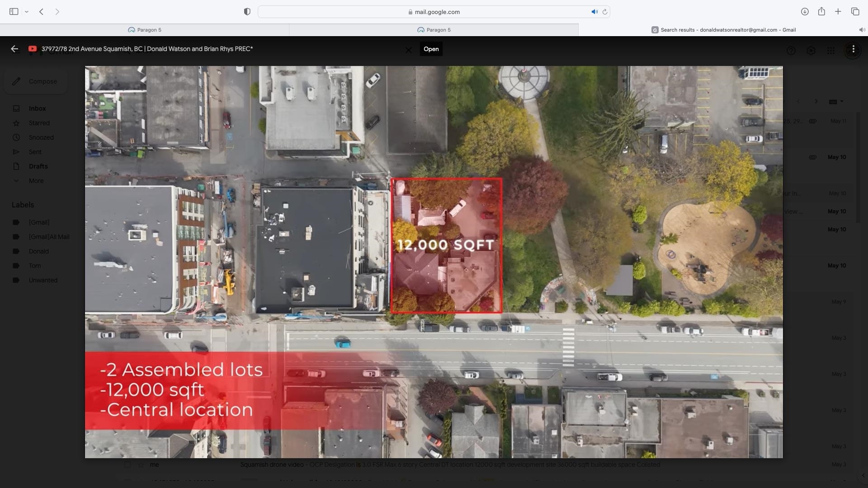Open the Inbox folder link
The width and height of the screenshot is (868, 488).
(x=37, y=108)
